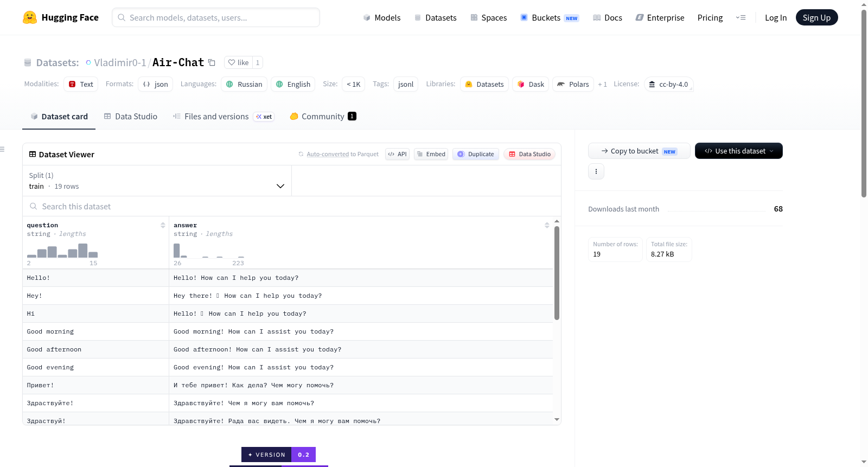Go to Models in navigation
The height and width of the screenshot is (467, 868).
point(382,17)
